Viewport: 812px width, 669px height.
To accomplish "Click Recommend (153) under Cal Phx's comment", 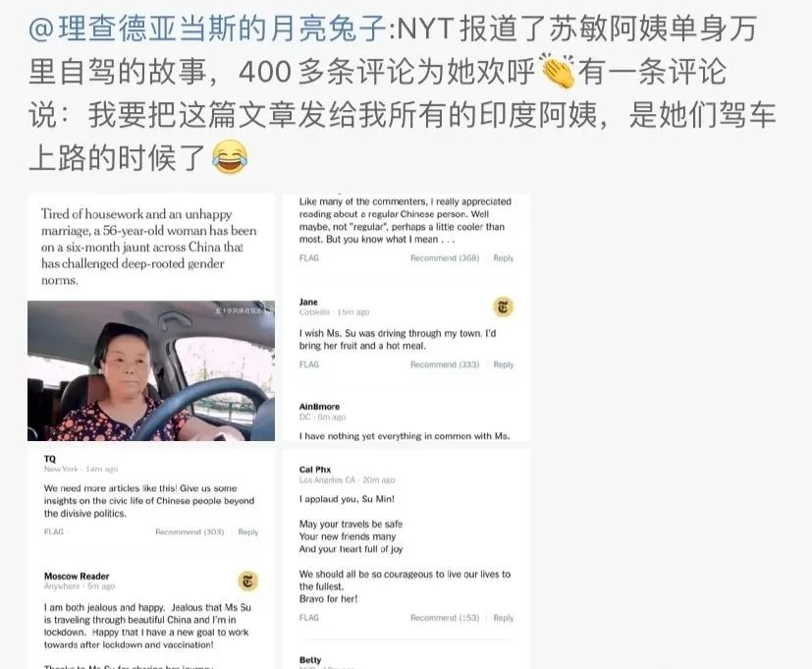I will [x=445, y=618].
